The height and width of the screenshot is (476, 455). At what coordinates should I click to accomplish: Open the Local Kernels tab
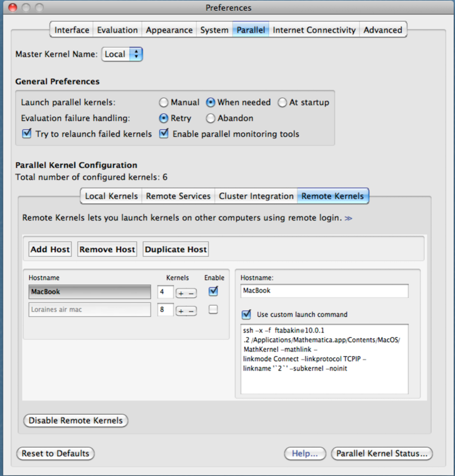[112, 196]
